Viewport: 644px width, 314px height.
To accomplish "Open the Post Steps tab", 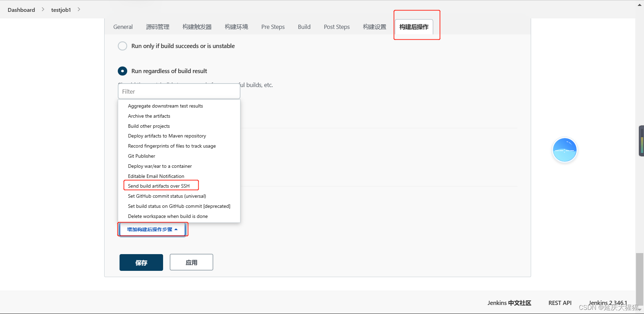I will 337,27.
